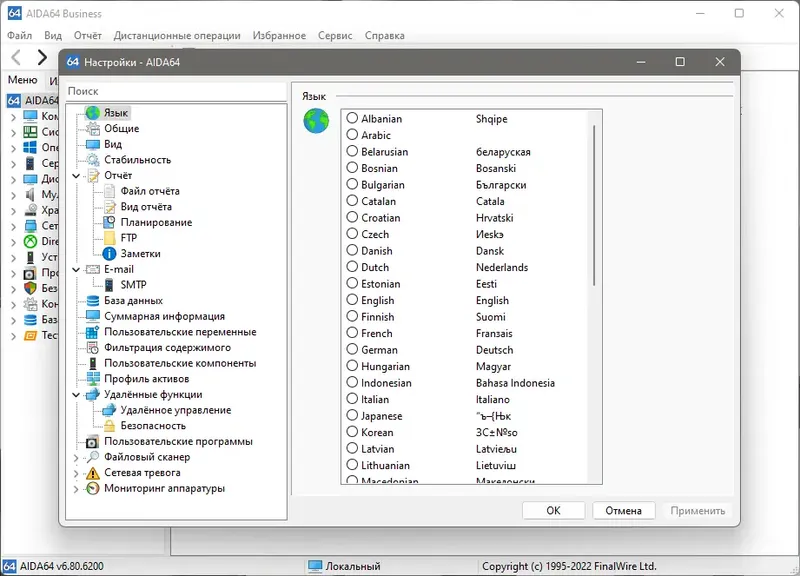The height and width of the screenshot is (576, 800).
Task: Open the Файл menu
Action: [x=20, y=35]
